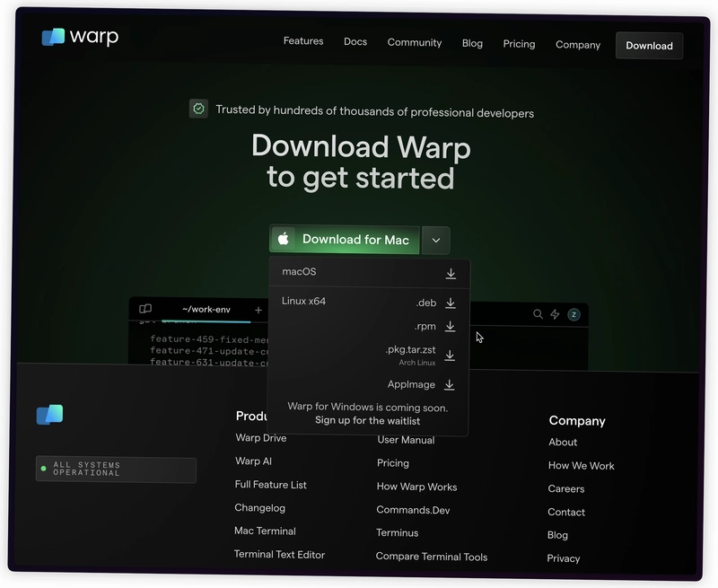Click the header Download button
This screenshot has height=588, width=718.
[649, 46]
